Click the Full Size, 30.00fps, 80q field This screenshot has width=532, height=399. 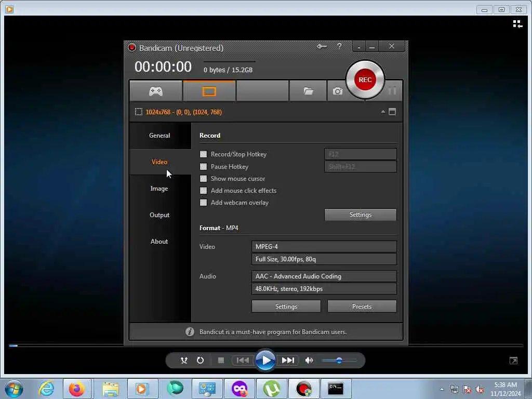point(324,259)
